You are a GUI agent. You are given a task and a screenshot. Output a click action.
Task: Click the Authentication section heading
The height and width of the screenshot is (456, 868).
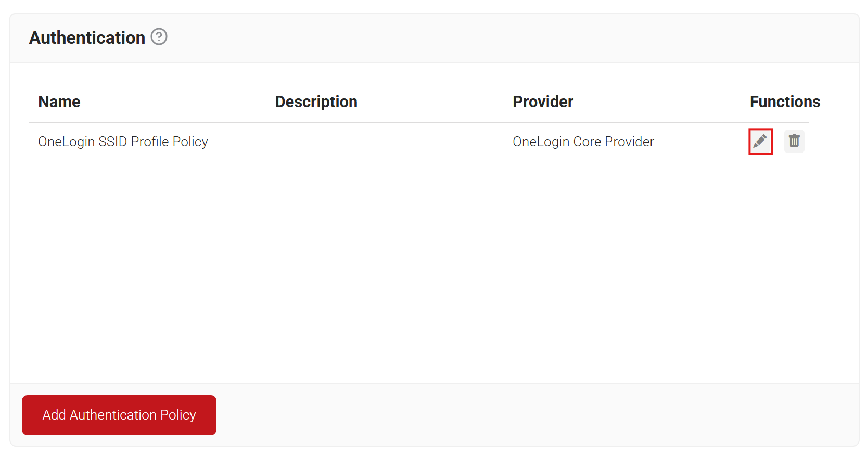(x=87, y=37)
